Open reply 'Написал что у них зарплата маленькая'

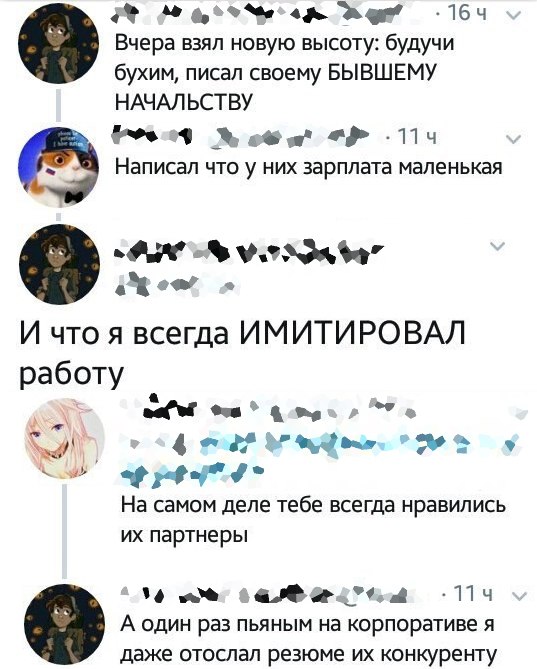point(309,168)
